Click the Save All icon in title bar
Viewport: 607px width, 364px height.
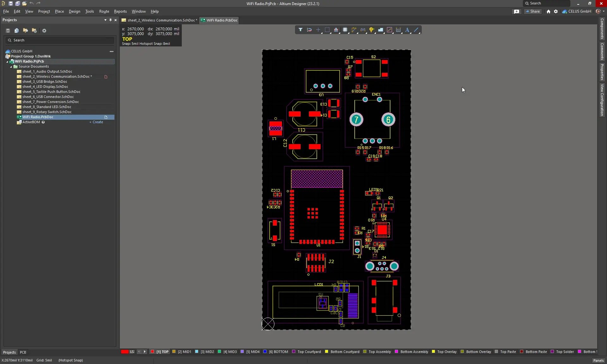point(17,3)
